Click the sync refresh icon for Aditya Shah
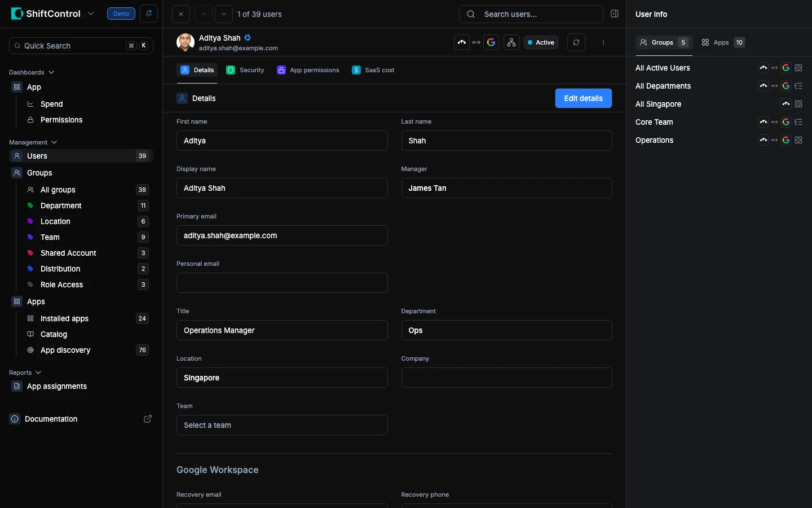This screenshot has width=812, height=508. (576, 42)
